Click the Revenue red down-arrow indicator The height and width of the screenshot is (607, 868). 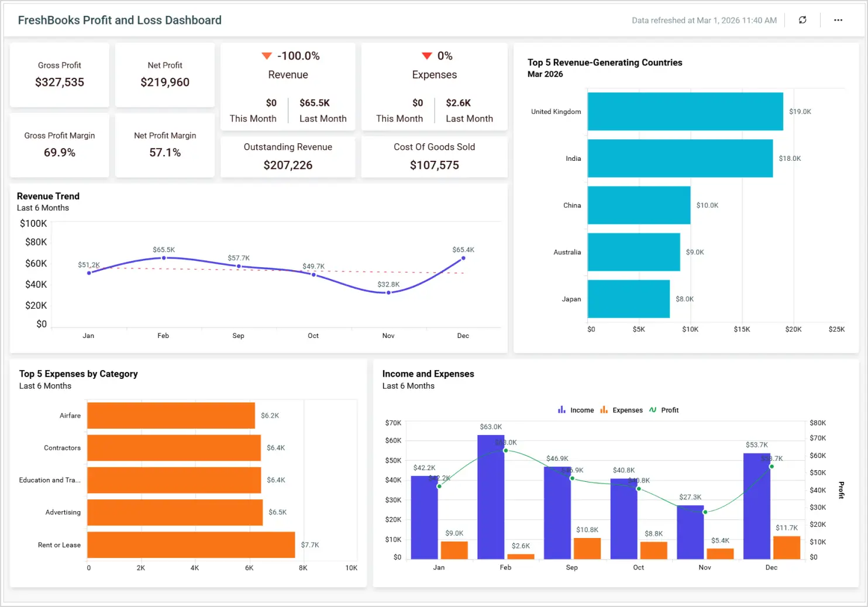point(267,56)
